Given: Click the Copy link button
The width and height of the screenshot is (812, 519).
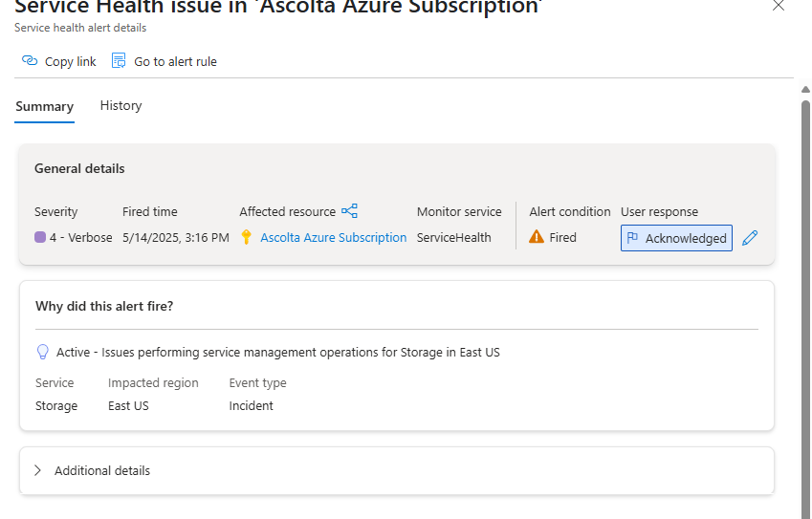Looking at the screenshot, I should pyautogui.click(x=59, y=61).
